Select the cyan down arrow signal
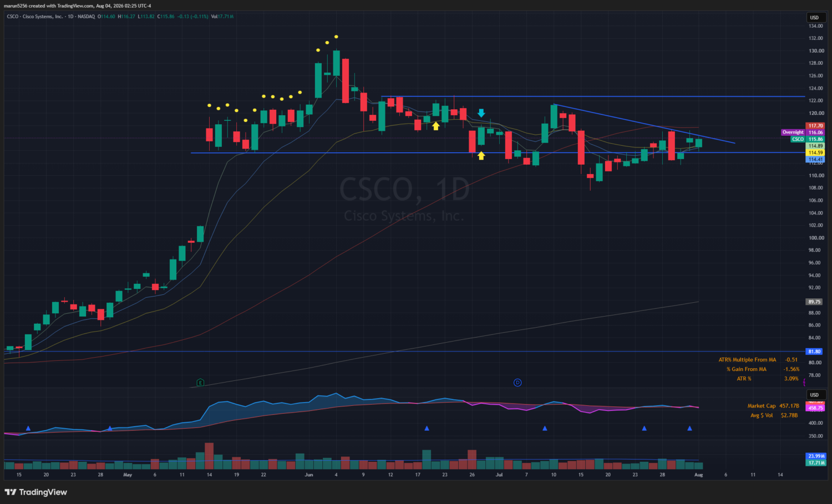The image size is (832, 504). point(481,113)
